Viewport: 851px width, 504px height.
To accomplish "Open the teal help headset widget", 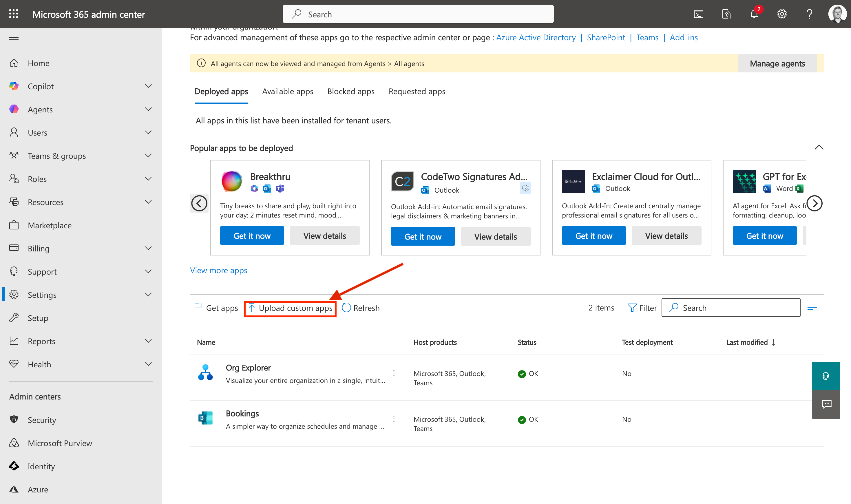I will click(x=826, y=376).
